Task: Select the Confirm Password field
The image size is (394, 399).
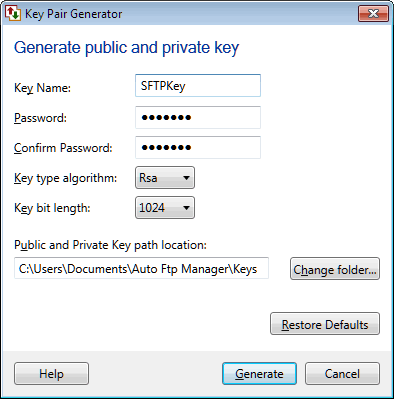Action: 198,147
